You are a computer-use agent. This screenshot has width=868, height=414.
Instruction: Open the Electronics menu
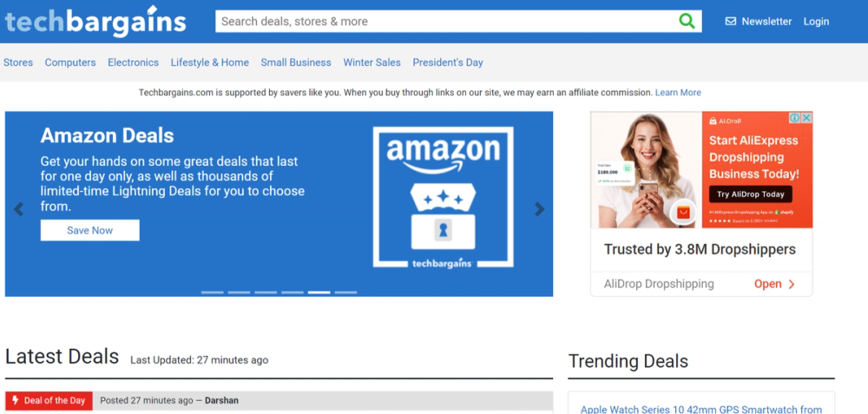coord(134,62)
